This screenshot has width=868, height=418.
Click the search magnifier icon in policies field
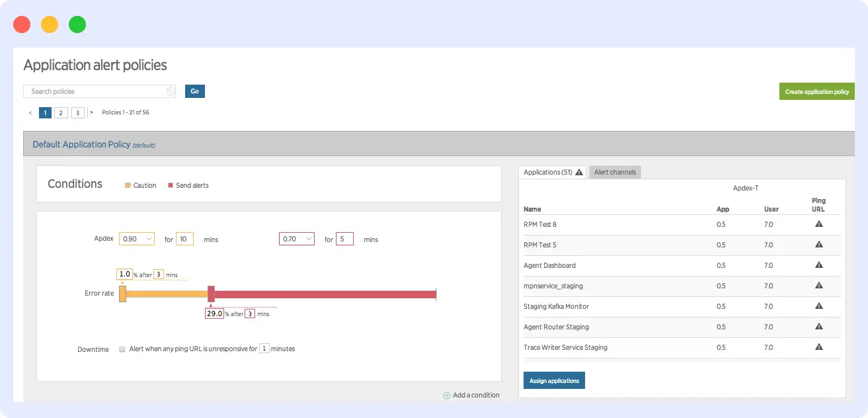170,91
